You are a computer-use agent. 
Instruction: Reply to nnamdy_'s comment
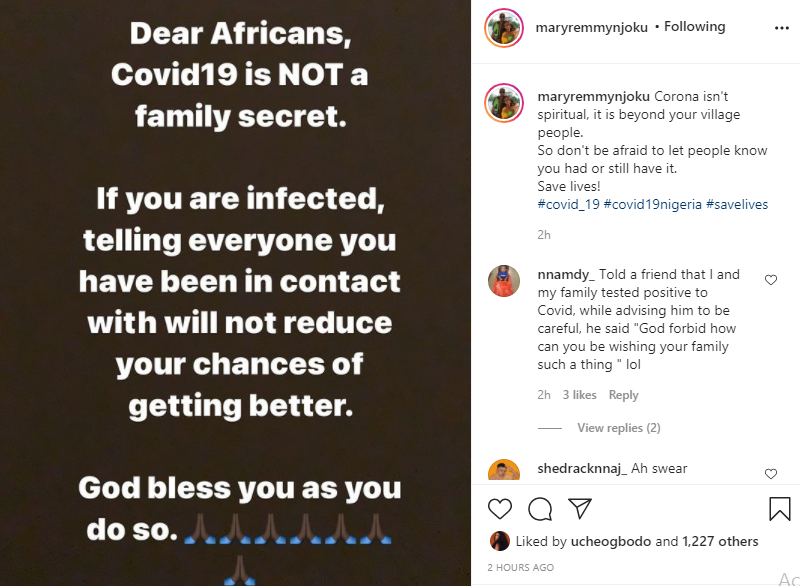tap(623, 395)
